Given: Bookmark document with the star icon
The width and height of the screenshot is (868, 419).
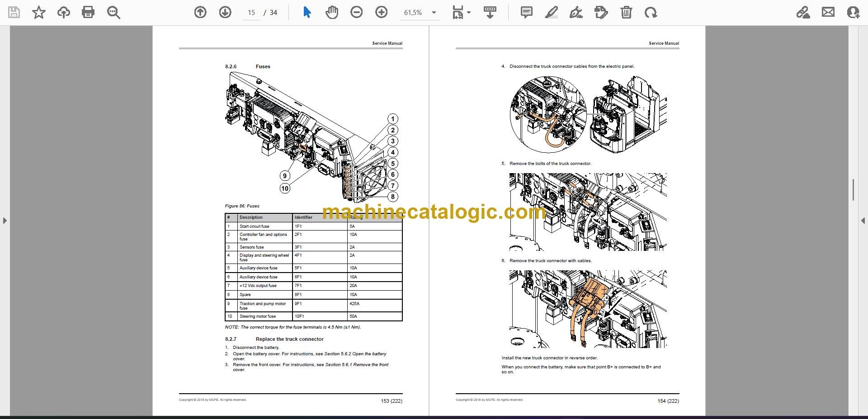Looking at the screenshot, I should pos(39,12).
